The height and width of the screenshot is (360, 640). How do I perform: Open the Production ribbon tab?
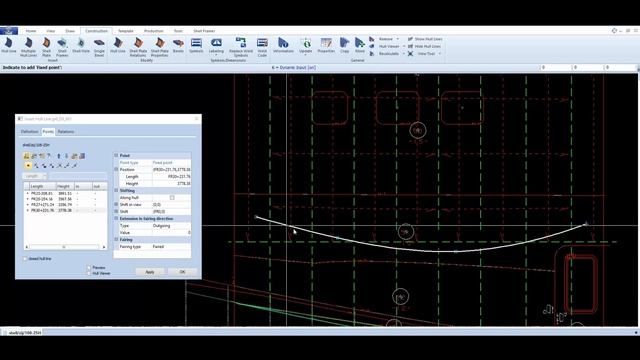pos(153,31)
